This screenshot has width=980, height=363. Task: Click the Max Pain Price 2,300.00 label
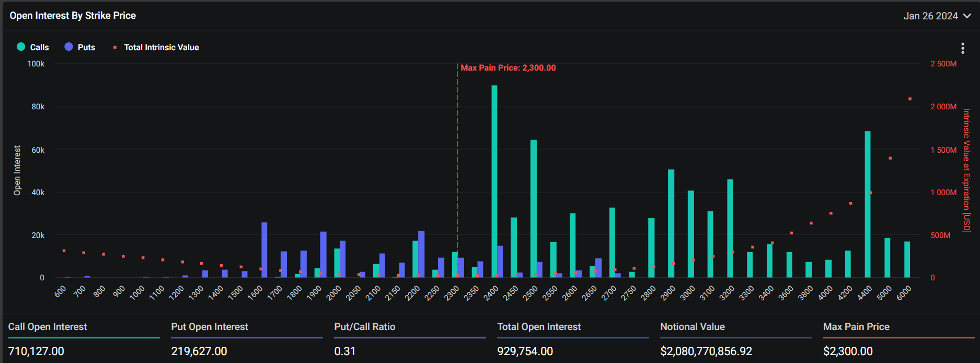click(508, 68)
